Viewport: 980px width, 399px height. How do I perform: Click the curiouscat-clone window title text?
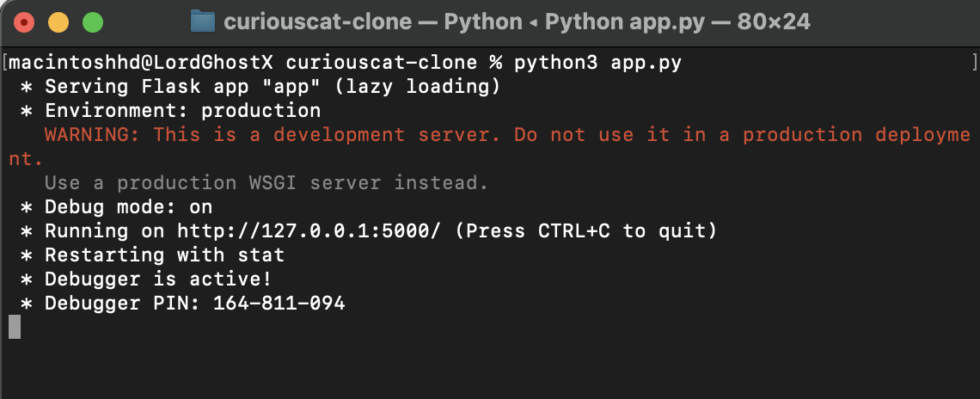317,21
